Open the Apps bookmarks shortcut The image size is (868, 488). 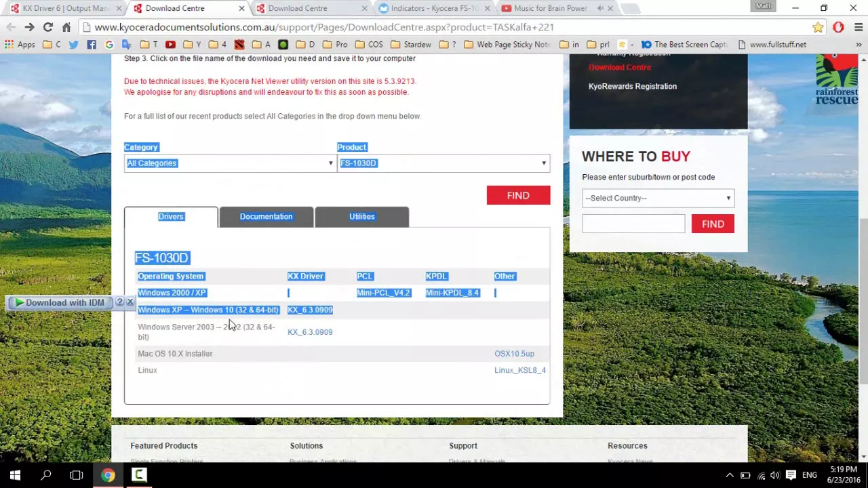(x=20, y=45)
